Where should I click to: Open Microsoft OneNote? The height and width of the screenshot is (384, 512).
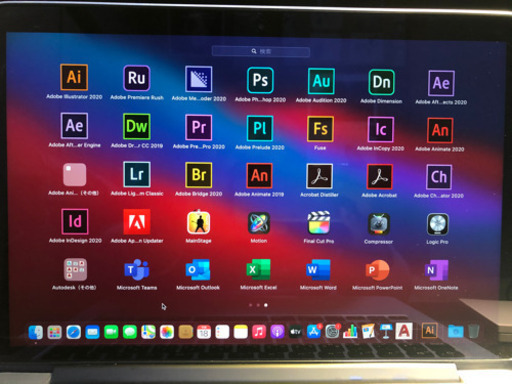point(436,271)
